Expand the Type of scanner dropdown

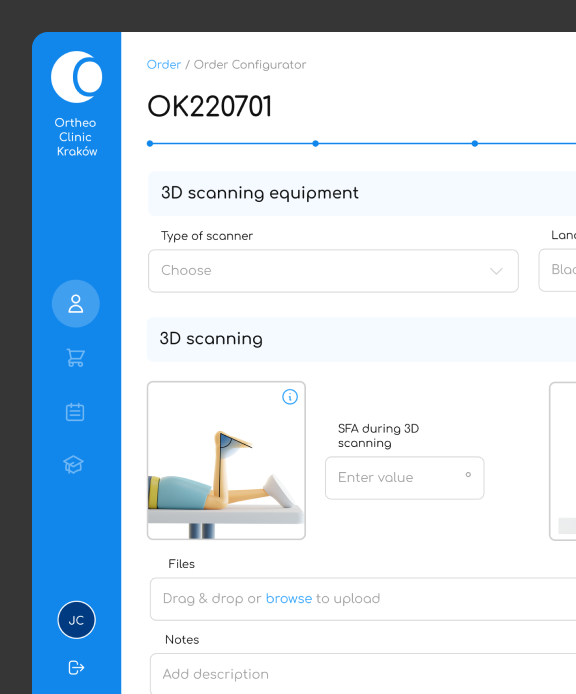coord(333,271)
